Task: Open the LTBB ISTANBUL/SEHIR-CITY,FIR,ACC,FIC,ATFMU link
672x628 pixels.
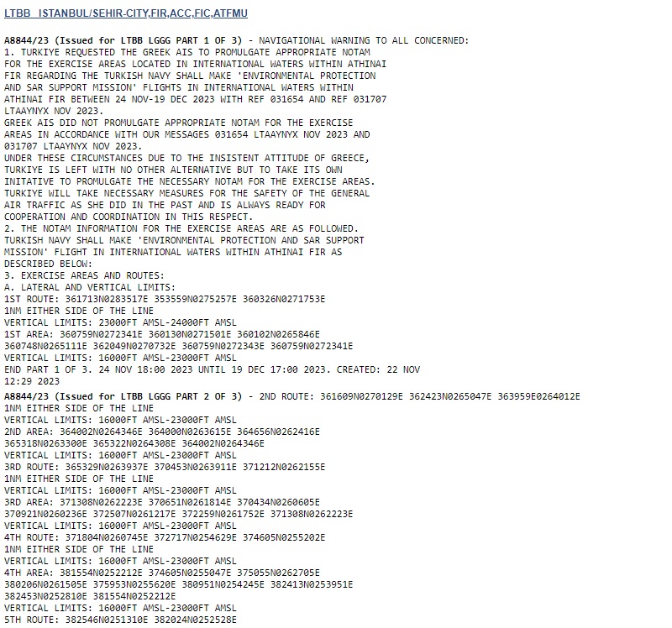Action: click(x=125, y=13)
